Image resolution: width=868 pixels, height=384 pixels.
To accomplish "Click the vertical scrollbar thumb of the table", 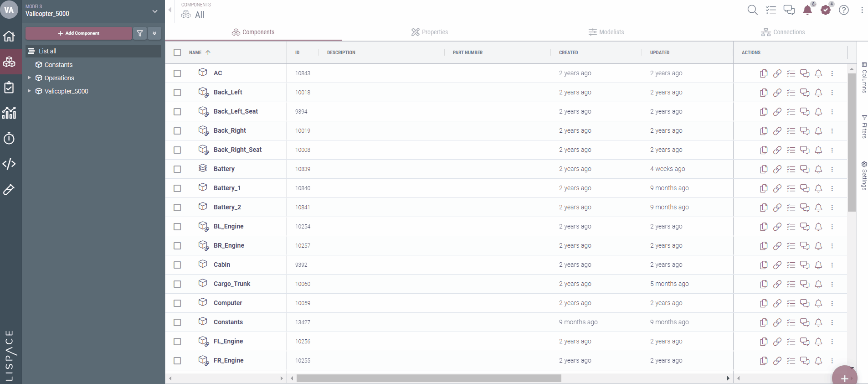I will pyautogui.click(x=852, y=142).
